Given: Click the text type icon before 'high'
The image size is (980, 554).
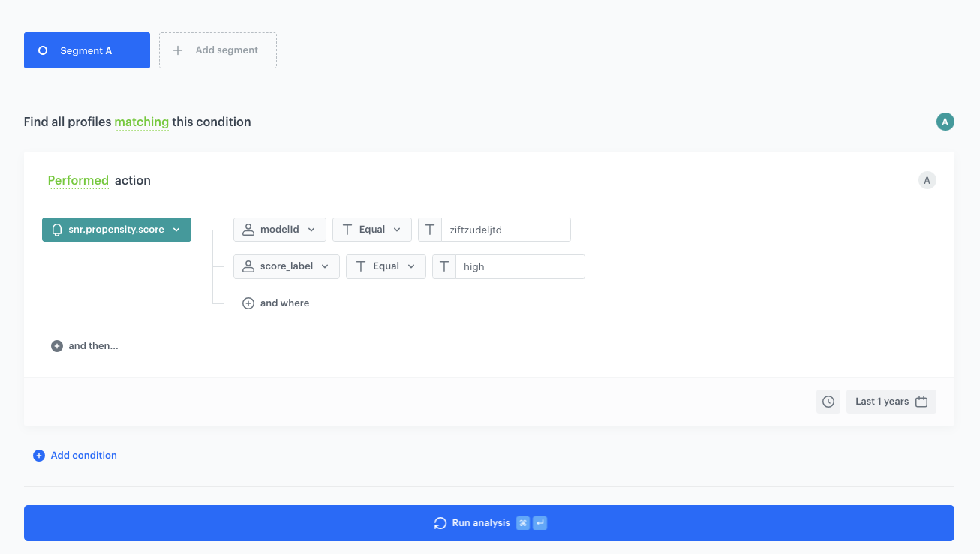Looking at the screenshot, I should click(x=444, y=266).
